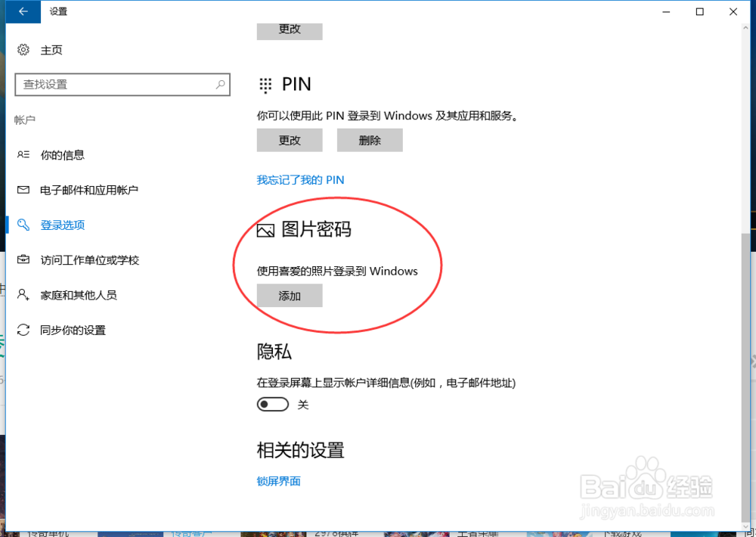Click the key icon for 登录选项
This screenshot has width=756, height=537.
[23, 225]
